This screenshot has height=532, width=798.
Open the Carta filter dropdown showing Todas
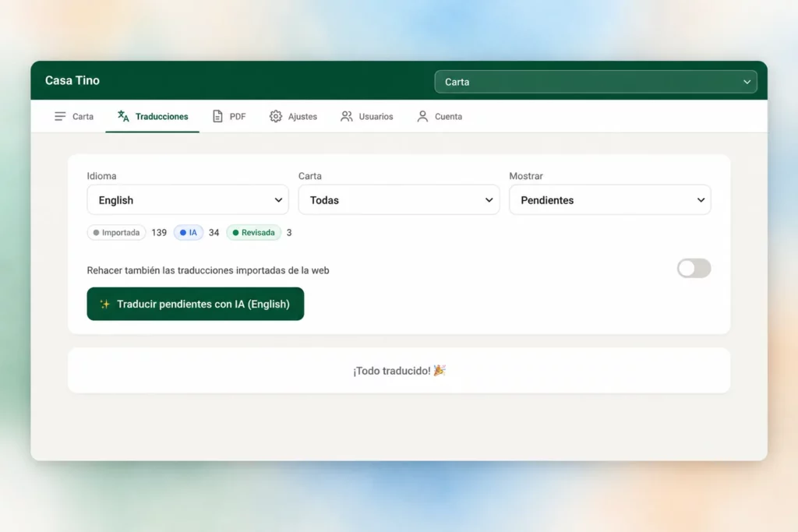398,200
